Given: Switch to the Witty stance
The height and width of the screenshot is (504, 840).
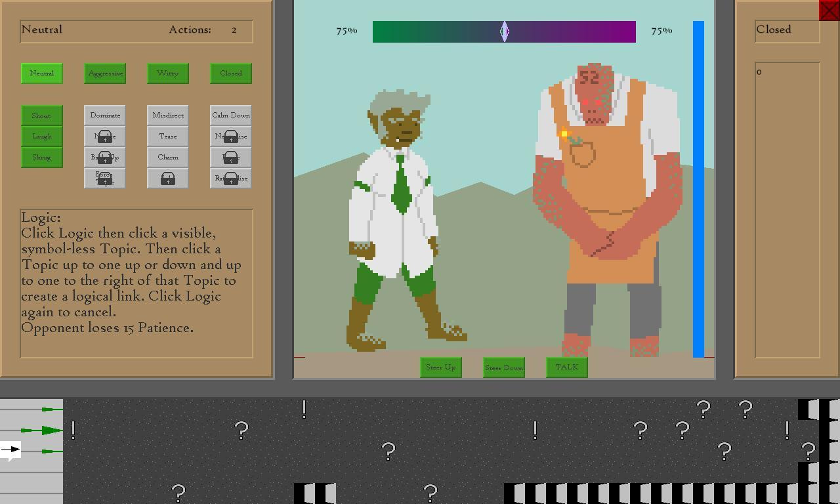Looking at the screenshot, I should 168,73.
